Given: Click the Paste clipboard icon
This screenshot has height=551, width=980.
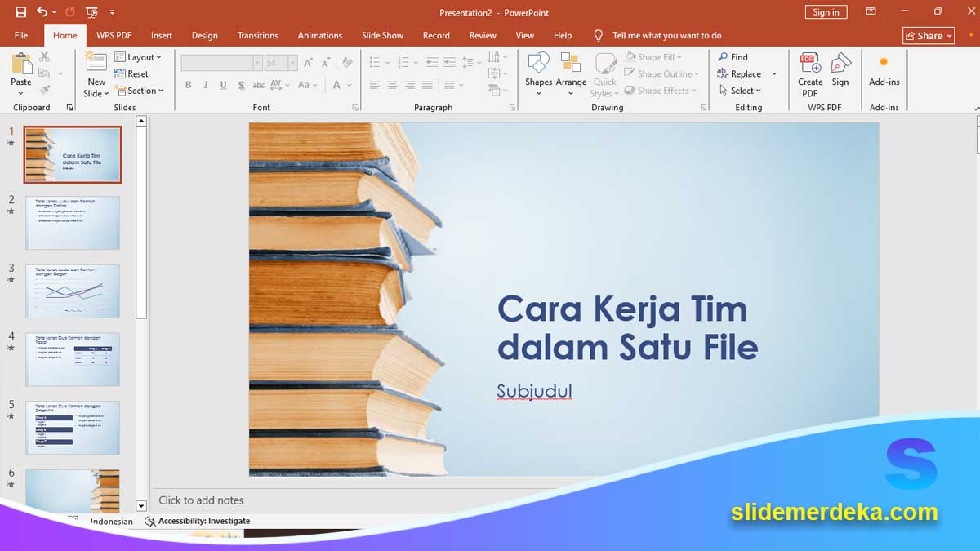Looking at the screenshot, I should point(21,64).
